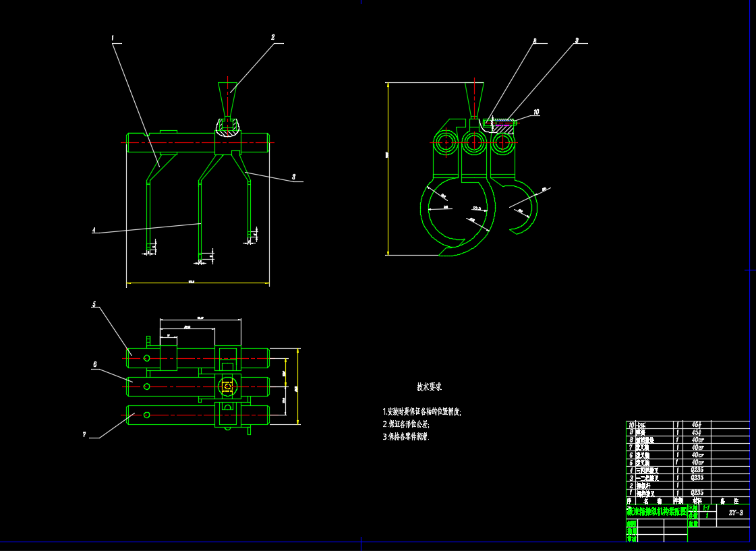Select the 1:1 scale value cell
Screen dimensions: 756x551
tap(707, 508)
